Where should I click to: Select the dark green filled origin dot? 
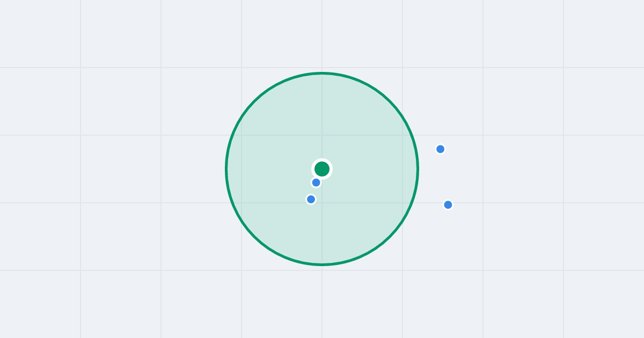322,169
